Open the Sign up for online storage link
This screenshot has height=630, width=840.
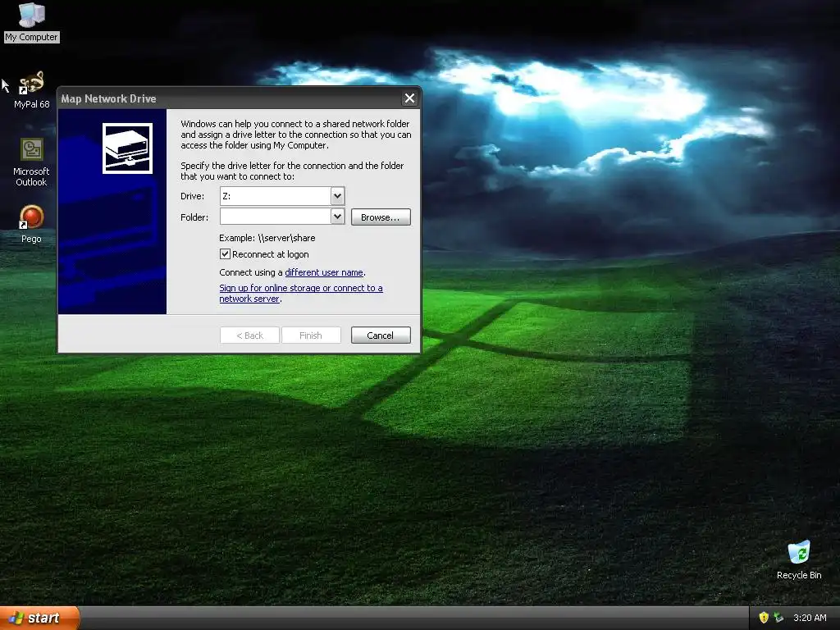click(x=300, y=293)
